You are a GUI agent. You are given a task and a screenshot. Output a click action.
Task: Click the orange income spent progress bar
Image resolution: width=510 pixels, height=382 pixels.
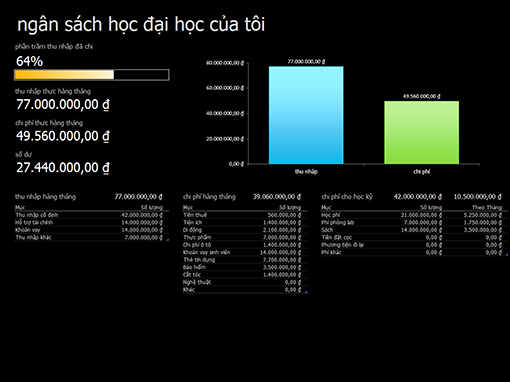(92, 75)
